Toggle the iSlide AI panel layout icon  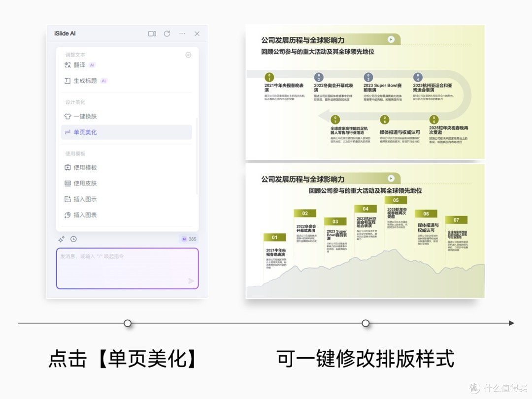[152, 33]
